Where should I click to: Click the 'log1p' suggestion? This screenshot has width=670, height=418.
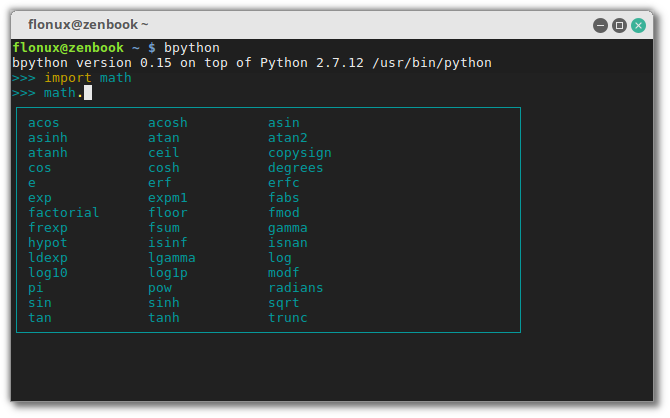coord(168,273)
